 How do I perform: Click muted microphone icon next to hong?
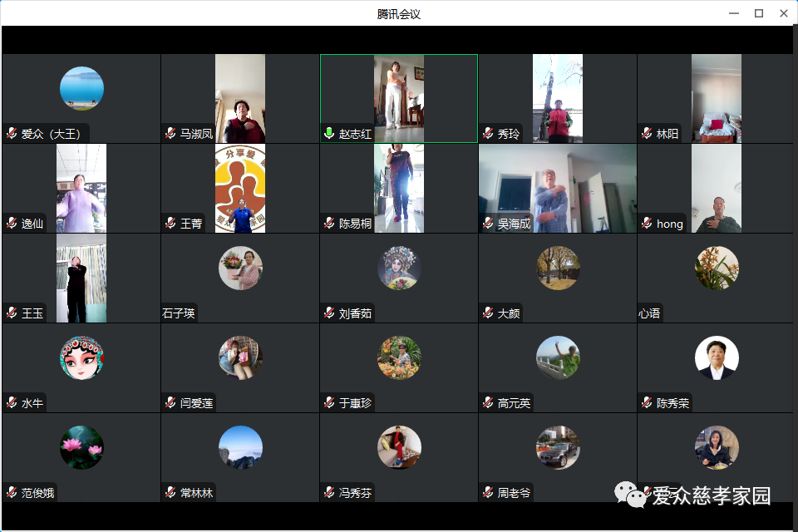click(647, 224)
